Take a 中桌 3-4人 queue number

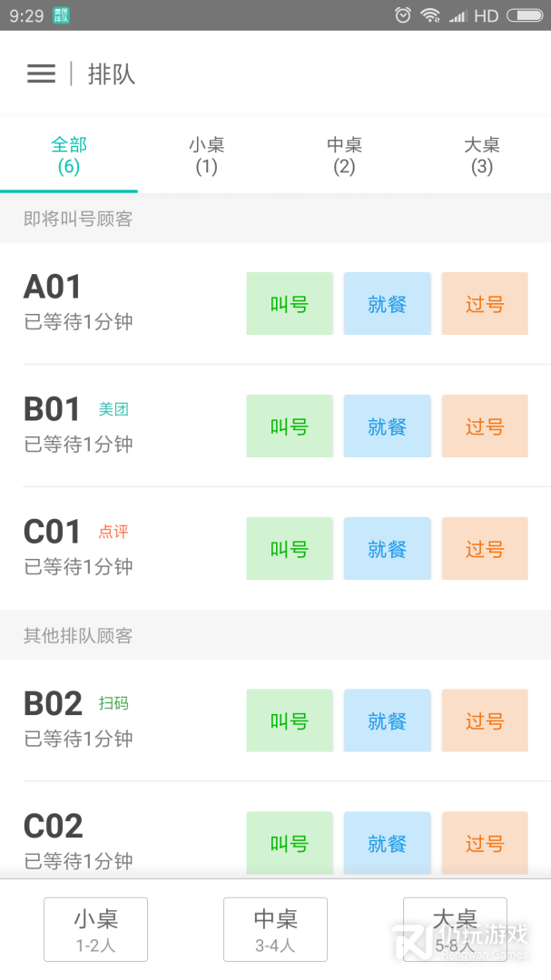275,929
